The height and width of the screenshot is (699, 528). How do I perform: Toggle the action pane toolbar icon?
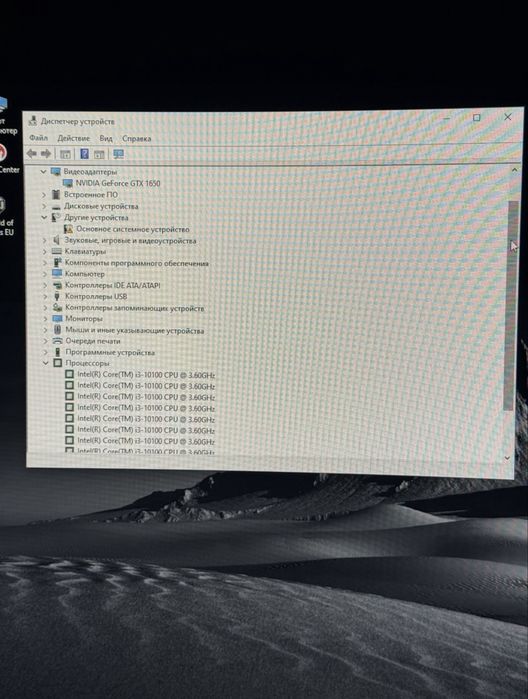coord(99,154)
